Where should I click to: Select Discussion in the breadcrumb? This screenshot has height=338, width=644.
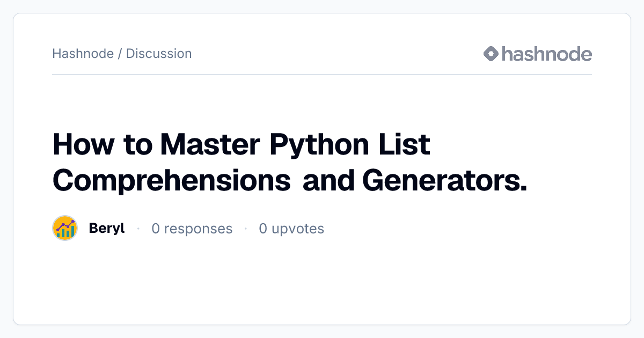click(x=159, y=54)
